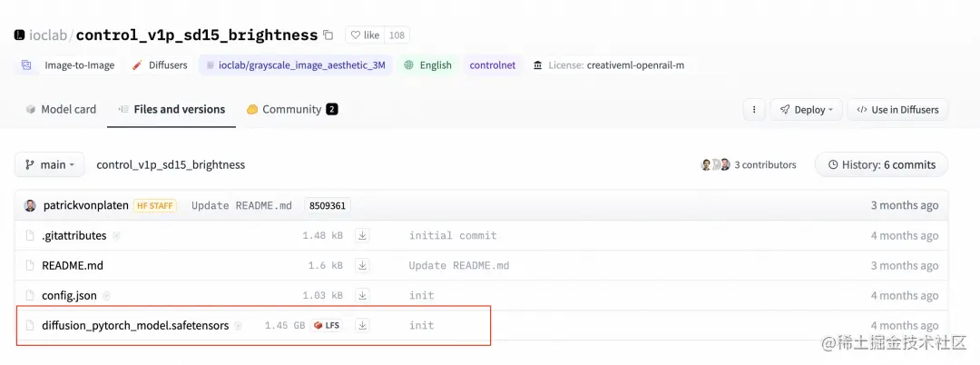Select the English language tag
Screen dimensions: 980x365
(x=428, y=65)
